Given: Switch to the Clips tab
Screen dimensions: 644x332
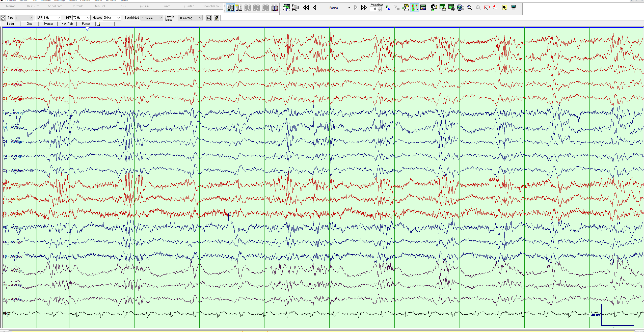Looking at the screenshot, I should (x=29, y=24).
